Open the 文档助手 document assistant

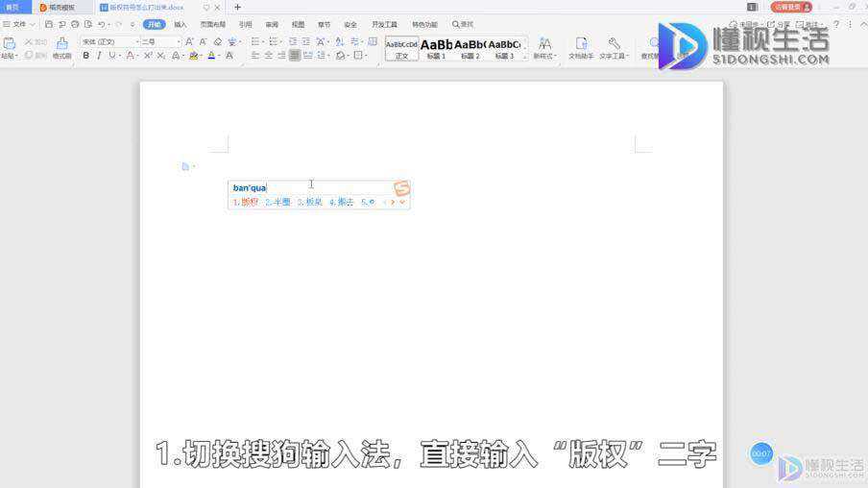581,48
